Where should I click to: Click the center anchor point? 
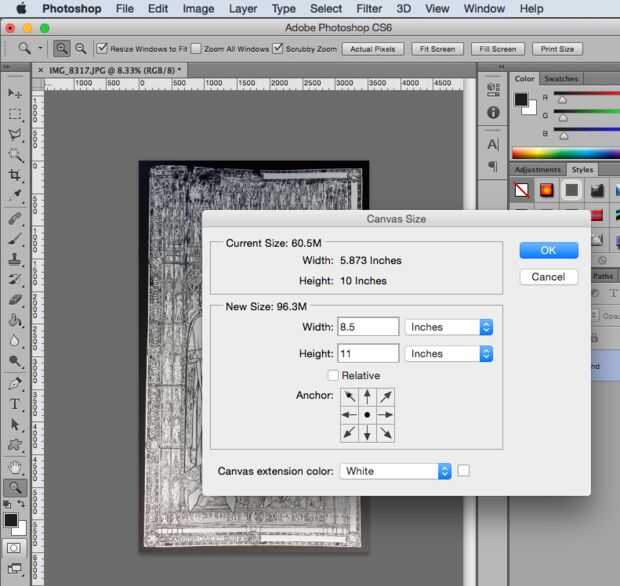click(367, 414)
